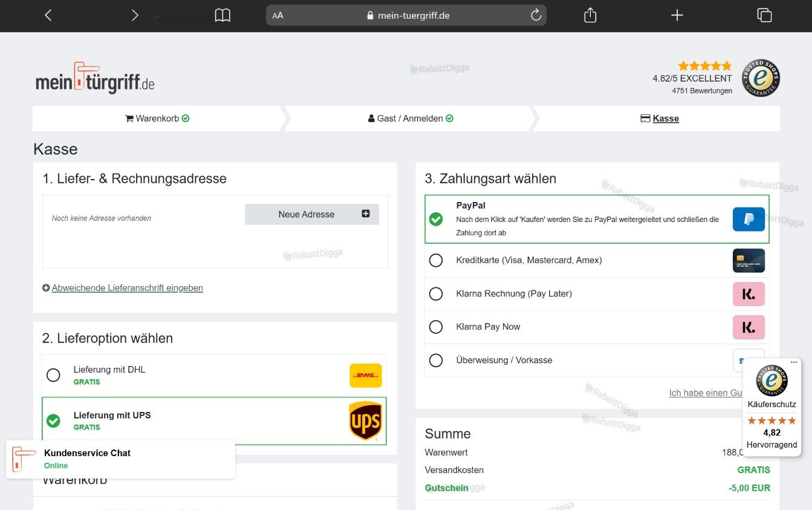Click the -5,00 EUR discount value
Image resolution: width=812 pixels, height=510 pixels.
750,488
